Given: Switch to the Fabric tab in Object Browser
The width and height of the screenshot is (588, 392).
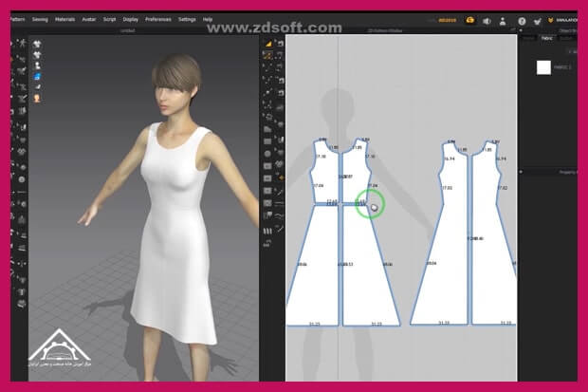Looking at the screenshot, I should 547,38.
